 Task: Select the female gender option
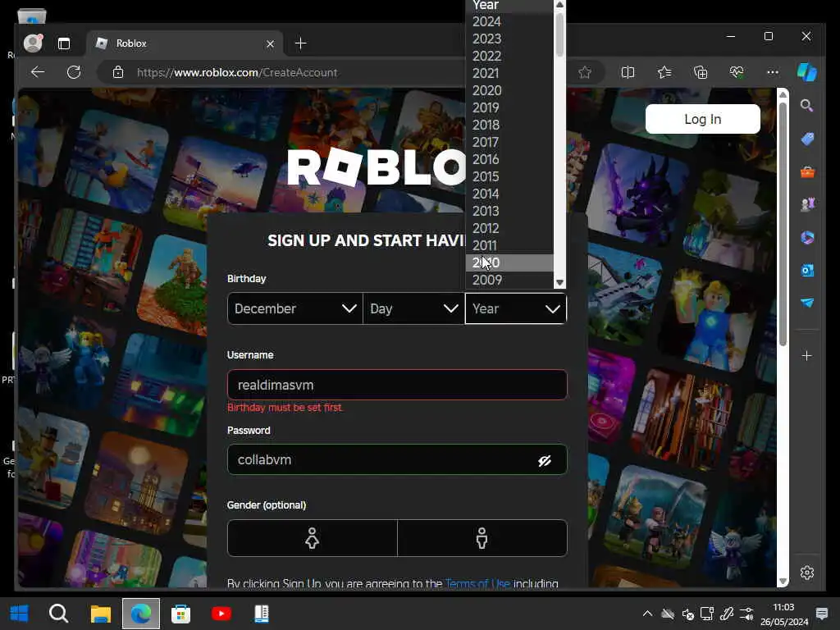[x=313, y=538]
